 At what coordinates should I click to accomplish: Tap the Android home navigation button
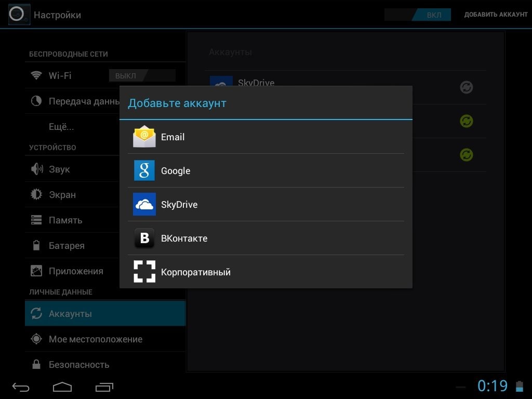coord(62,387)
